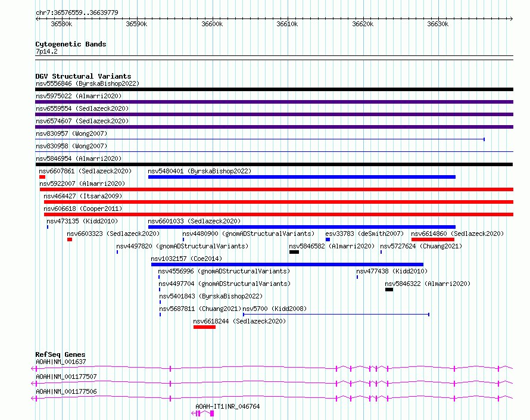Screen dimensions: 530x420
Task: Click the nsv464427 (Itsara2009) label
Action: pyautogui.click(x=83, y=196)
